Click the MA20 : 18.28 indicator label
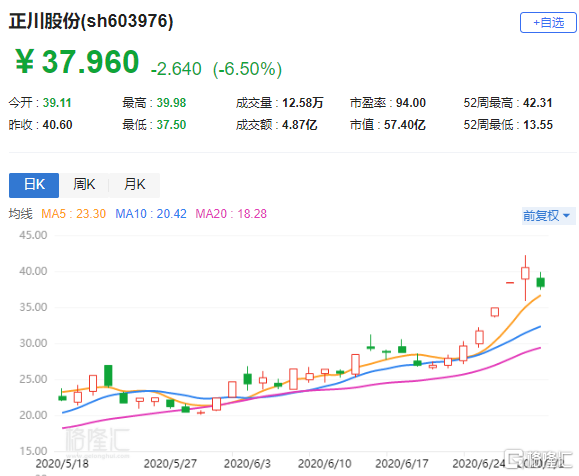Screen dimensions: 579x476 231,214
